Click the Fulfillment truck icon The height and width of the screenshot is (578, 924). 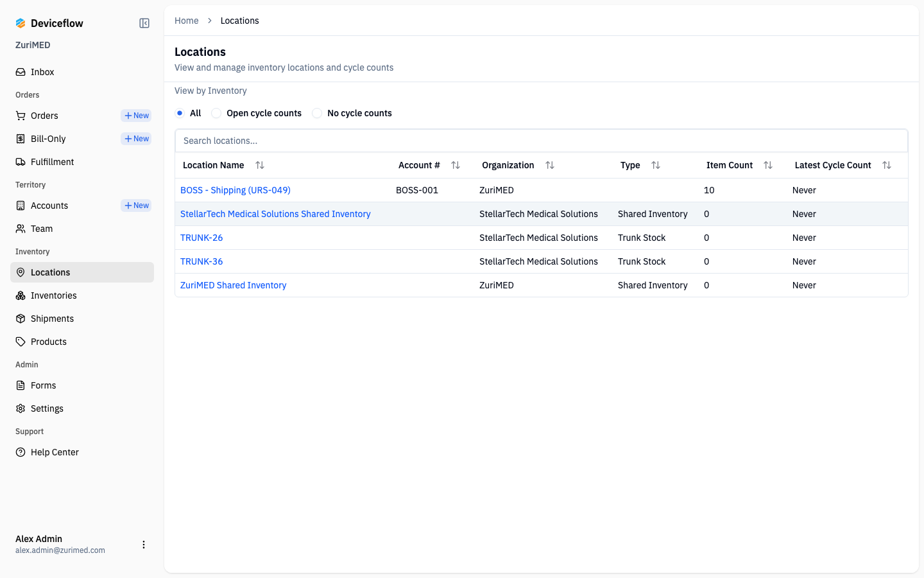21,162
